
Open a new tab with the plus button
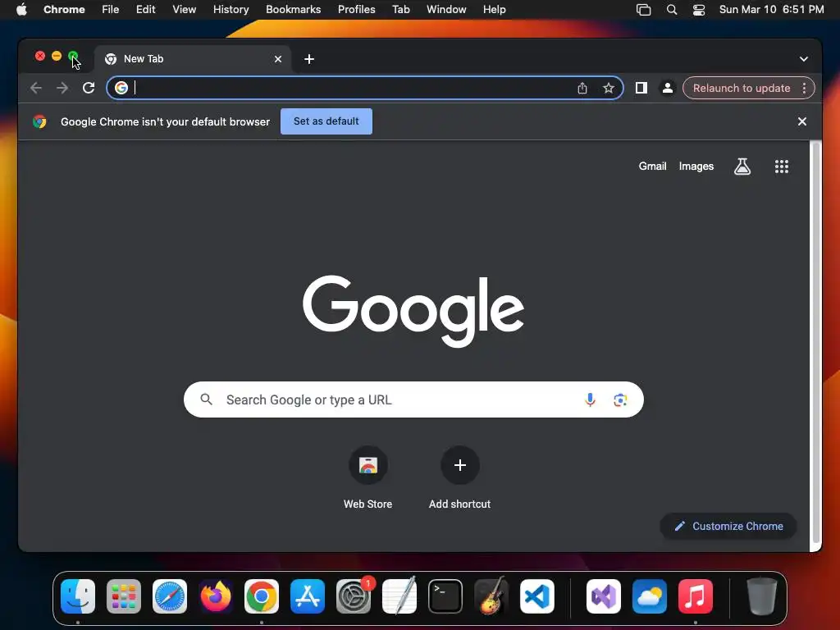(x=309, y=59)
